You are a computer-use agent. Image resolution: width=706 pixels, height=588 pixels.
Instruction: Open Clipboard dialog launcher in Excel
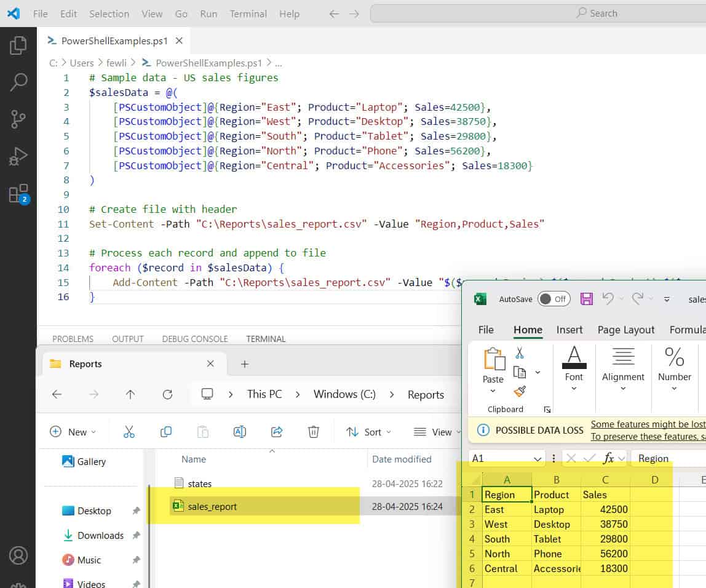pos(547,409)
